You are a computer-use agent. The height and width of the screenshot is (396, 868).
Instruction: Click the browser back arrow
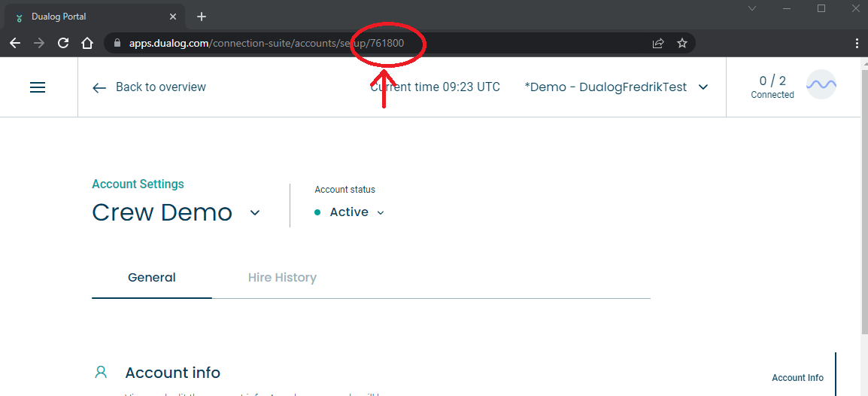pyautogui.click(x=15, y=43)
